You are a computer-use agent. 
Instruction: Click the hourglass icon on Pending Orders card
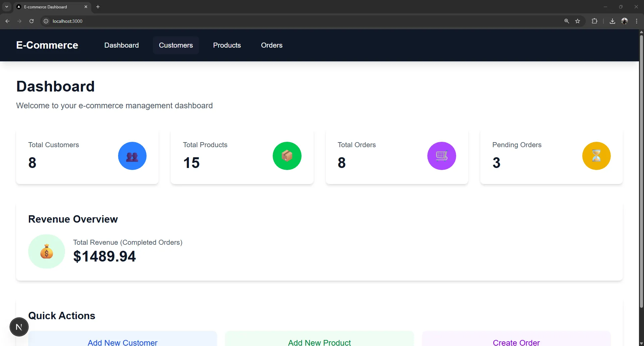pos(596,156)
